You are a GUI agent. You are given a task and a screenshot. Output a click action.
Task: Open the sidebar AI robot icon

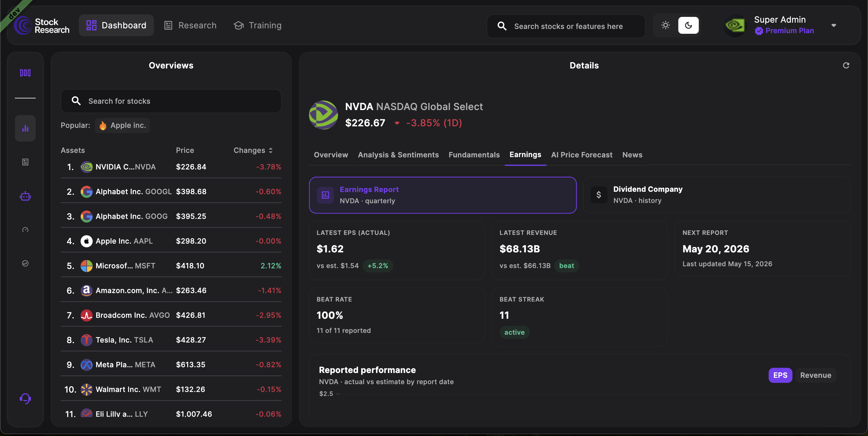[x=25, y=196]
